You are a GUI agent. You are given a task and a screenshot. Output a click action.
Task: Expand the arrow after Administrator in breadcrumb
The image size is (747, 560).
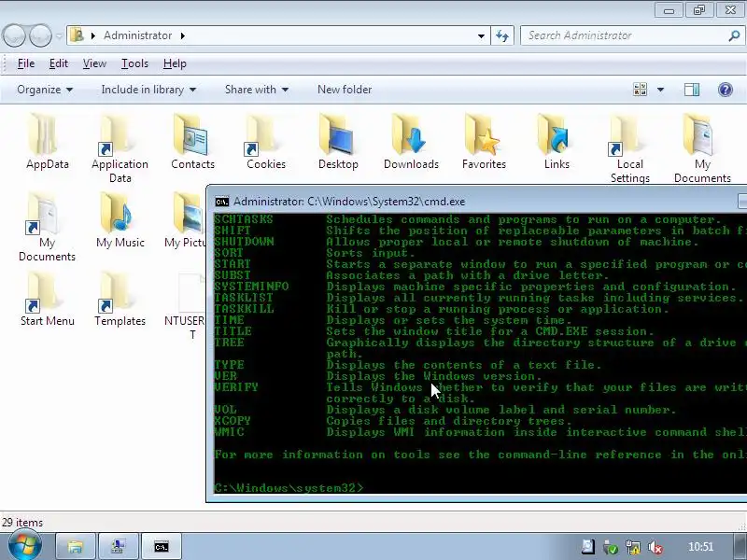tap(183, 35)
